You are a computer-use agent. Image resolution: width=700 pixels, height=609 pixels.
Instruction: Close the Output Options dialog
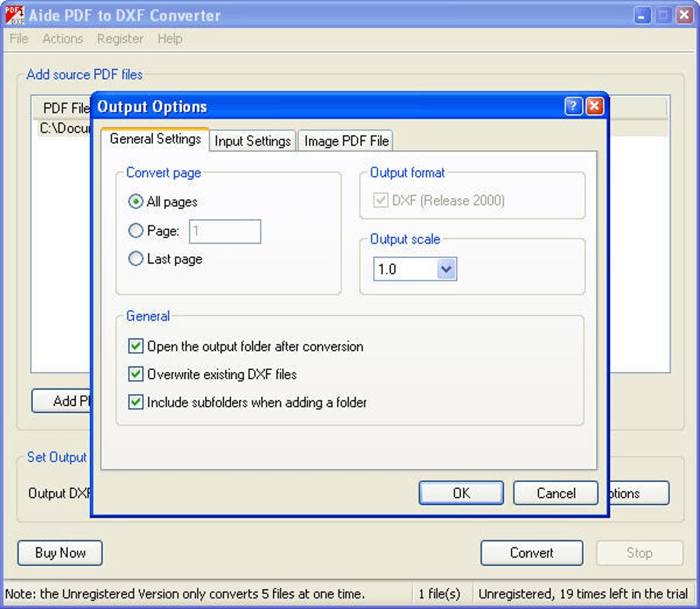pyautogui.click(x=594, y=106)
